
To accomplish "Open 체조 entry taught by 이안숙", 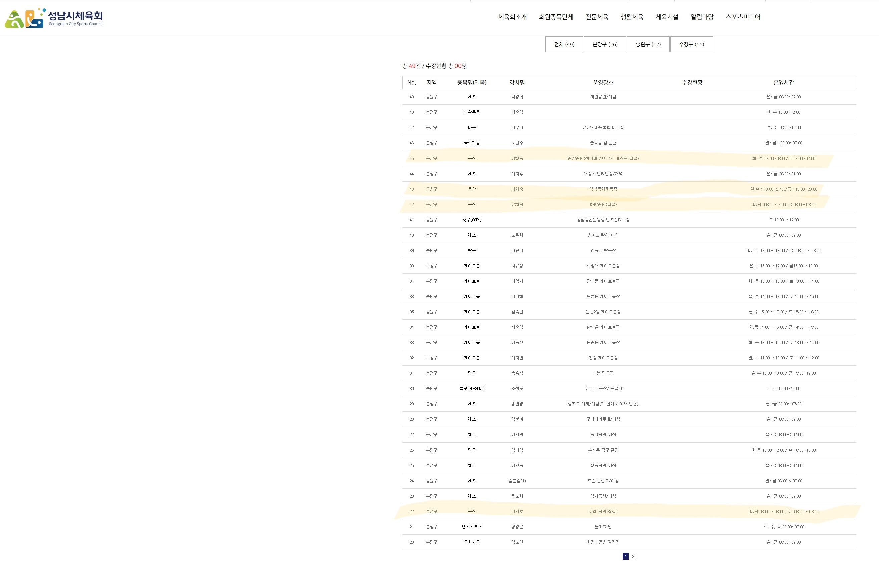I will click(472, 466).
